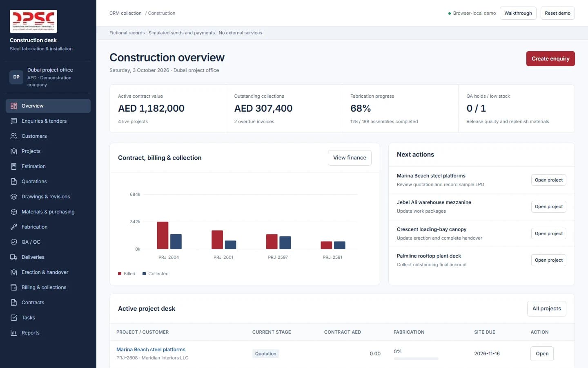Click the Customers people icon
This screenshot has width=588, height=368.
click(x=14, y=136)
